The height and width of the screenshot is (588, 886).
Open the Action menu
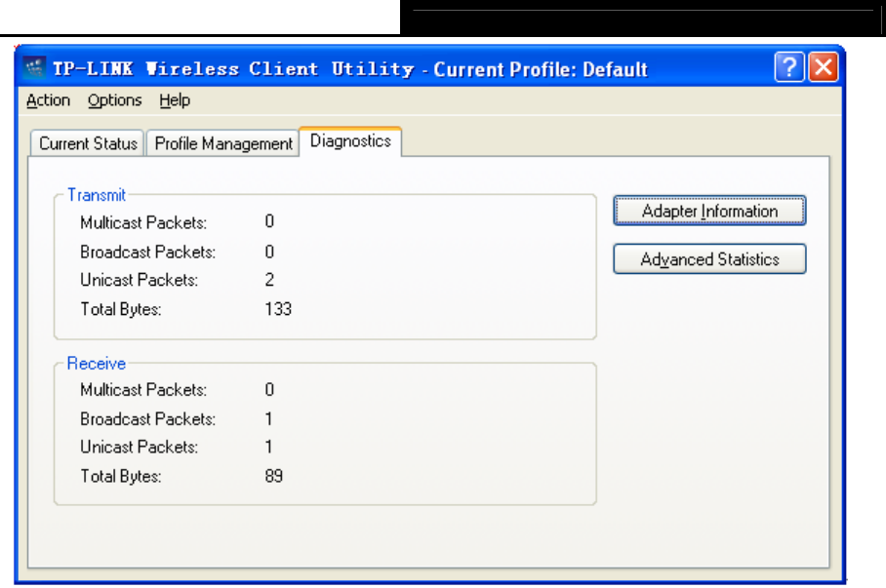(x=48, y=100)
